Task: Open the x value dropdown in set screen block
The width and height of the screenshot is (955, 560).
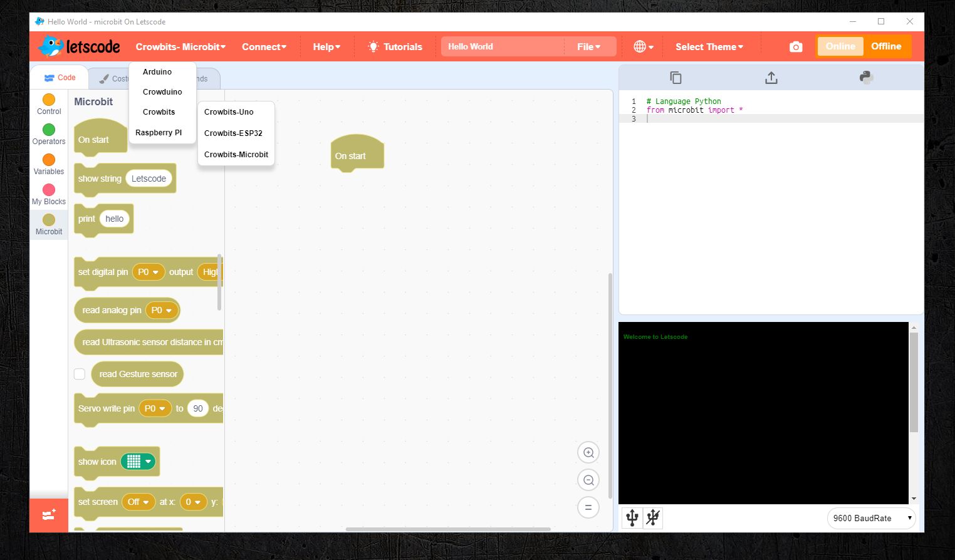Action: [x=193, y=502]
